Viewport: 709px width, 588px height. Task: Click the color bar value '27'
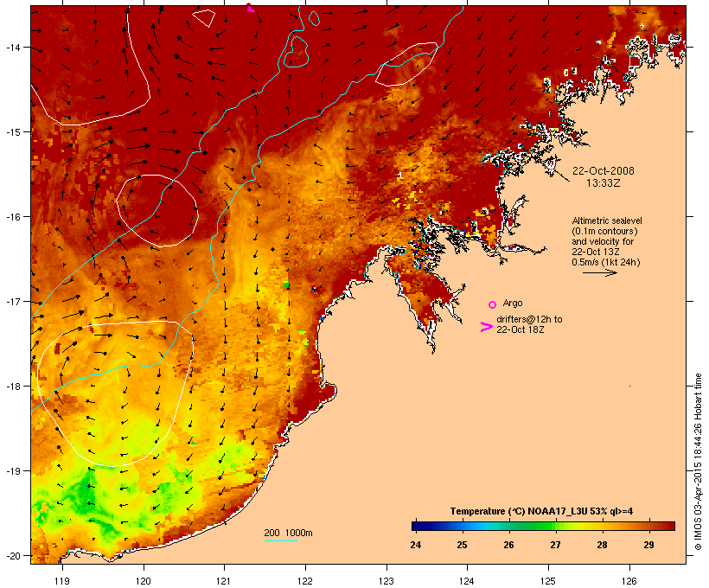tap(555, 545)
